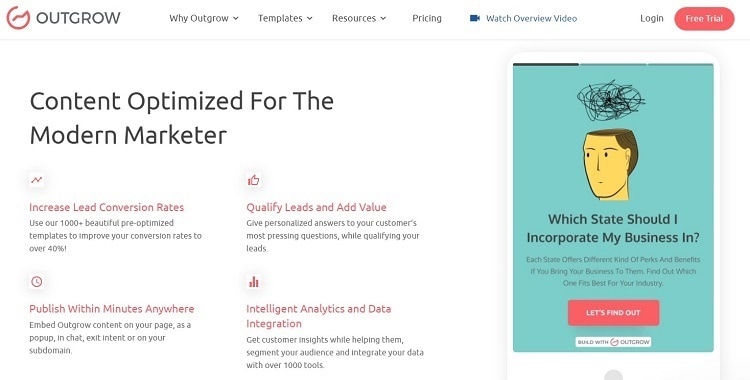Click the yellow face illustration in the preview
This screenshot has height=380, width=750.
coord(610,164)
